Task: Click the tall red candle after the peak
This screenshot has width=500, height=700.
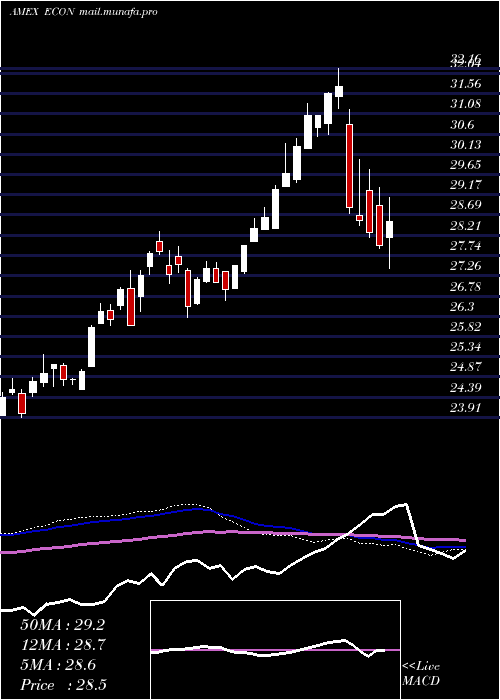Action: click(x=349, y=166)
